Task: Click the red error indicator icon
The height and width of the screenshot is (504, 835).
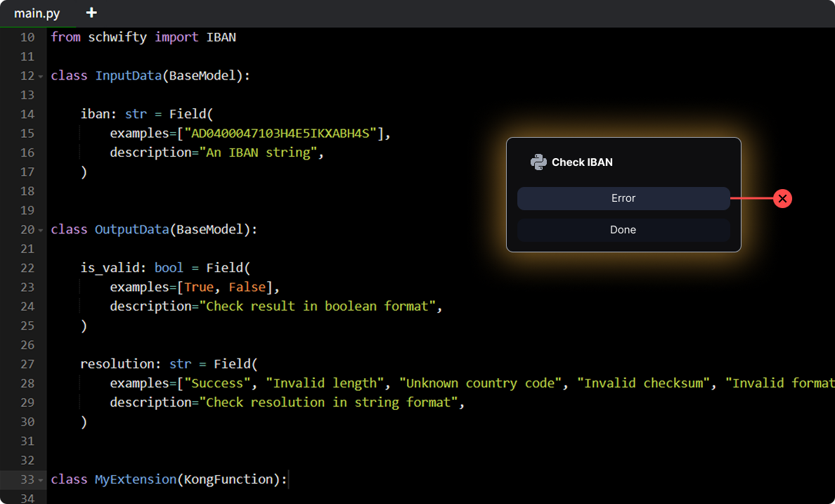Action: coord(782,198)
